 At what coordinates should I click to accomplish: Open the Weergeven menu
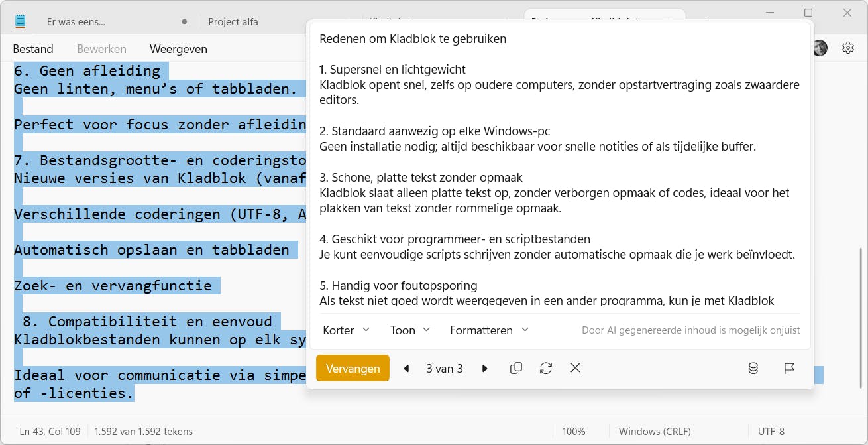click(x=178, y=48)
